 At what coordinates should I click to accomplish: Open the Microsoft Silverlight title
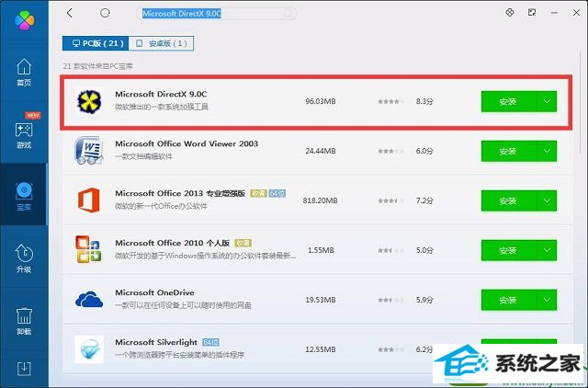(x=156, y=342)
